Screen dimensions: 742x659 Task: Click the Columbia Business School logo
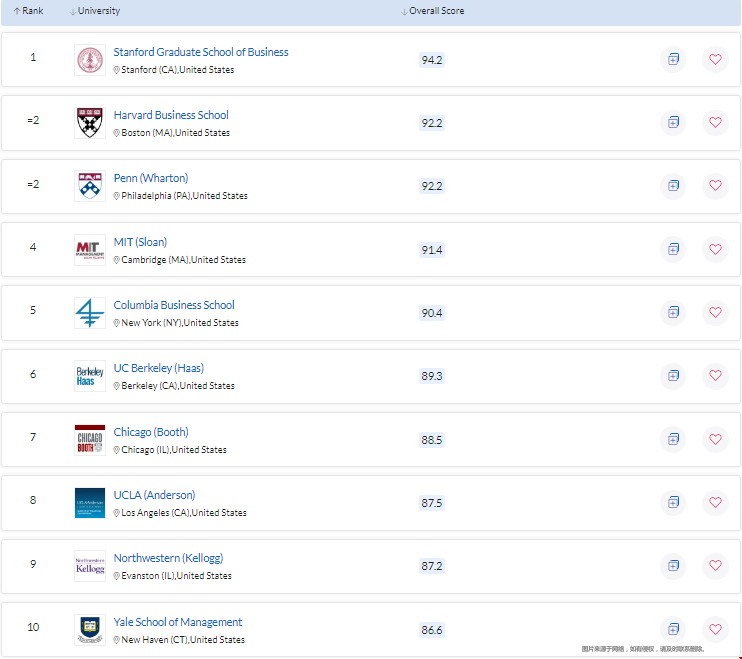90,313
